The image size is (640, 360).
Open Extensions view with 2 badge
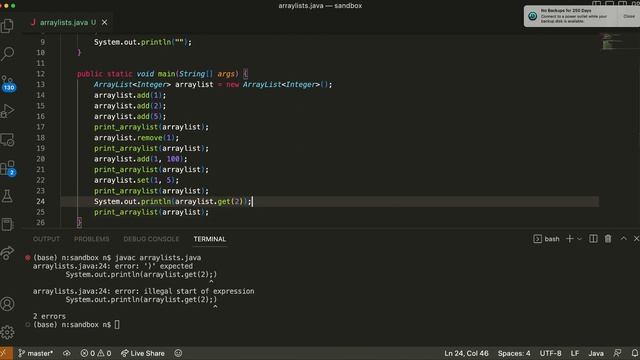(x=7, y=168)
